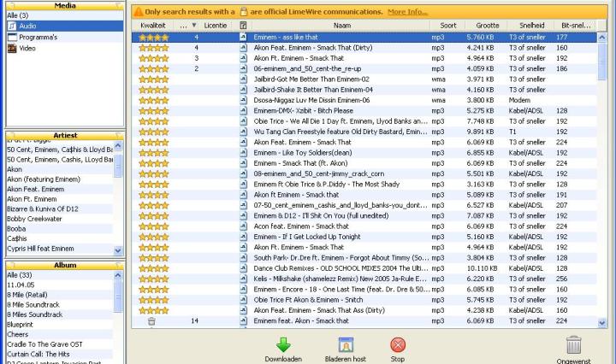The image size is (616, 364).
Task: Select the Video media type icon
Action: click(11, 48)
